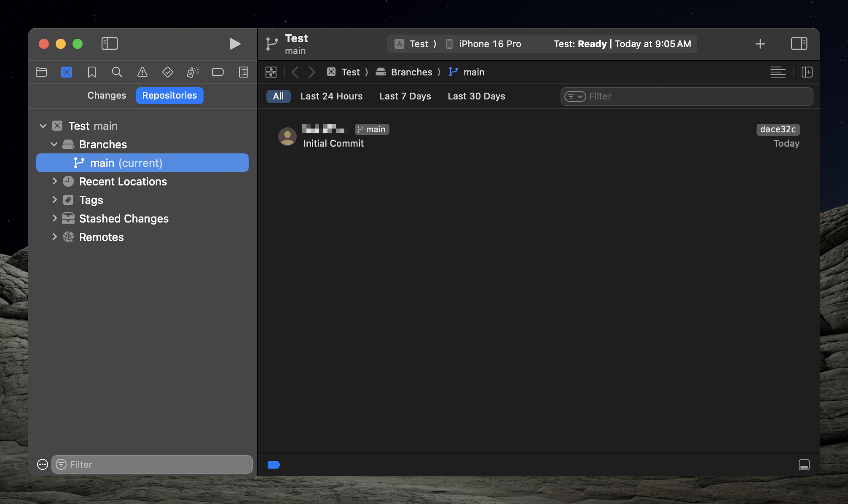Select the Last 7 Days filter

tap(405, 97)
